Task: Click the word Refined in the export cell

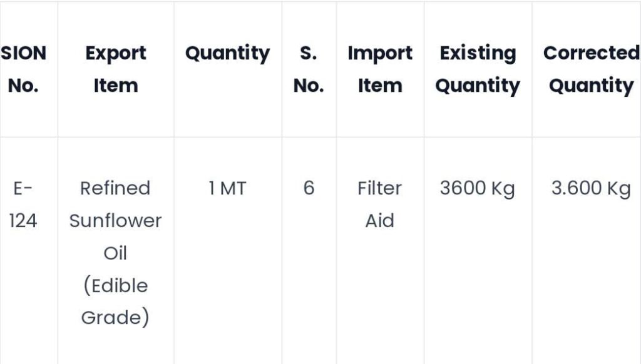Action: point(116,188)
